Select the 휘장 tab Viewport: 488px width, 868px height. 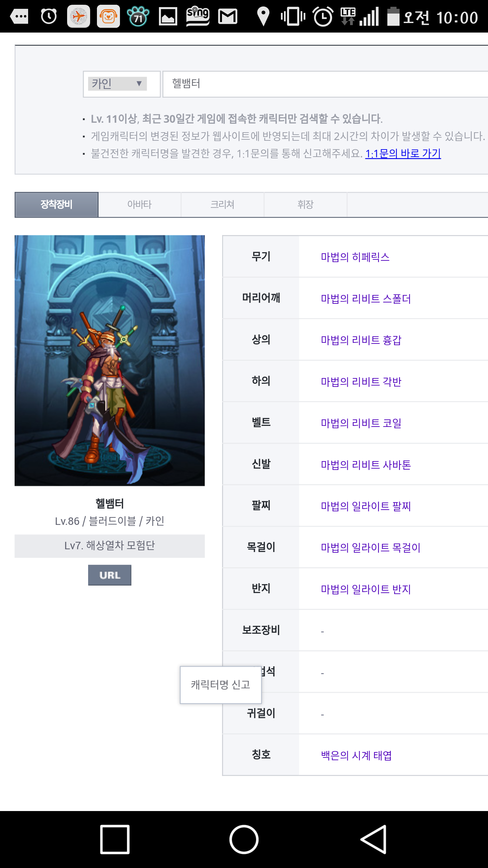pyautogui.click(x=306, y=204)
